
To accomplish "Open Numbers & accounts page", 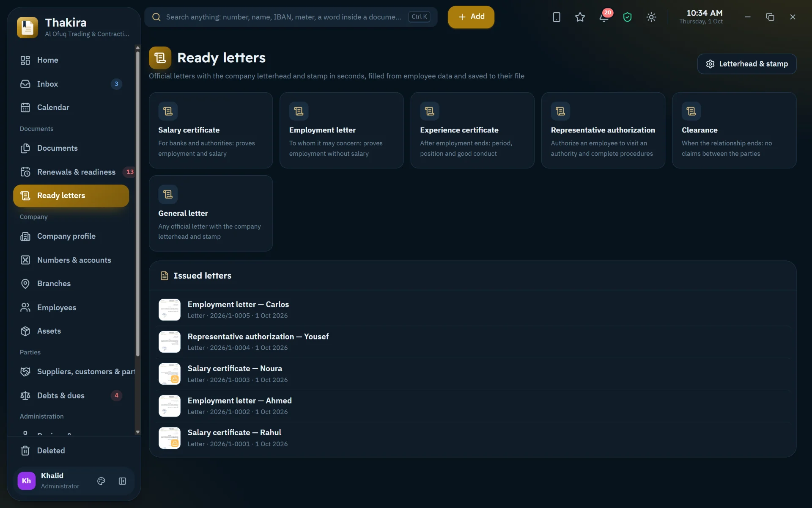I will click(71, 260).
